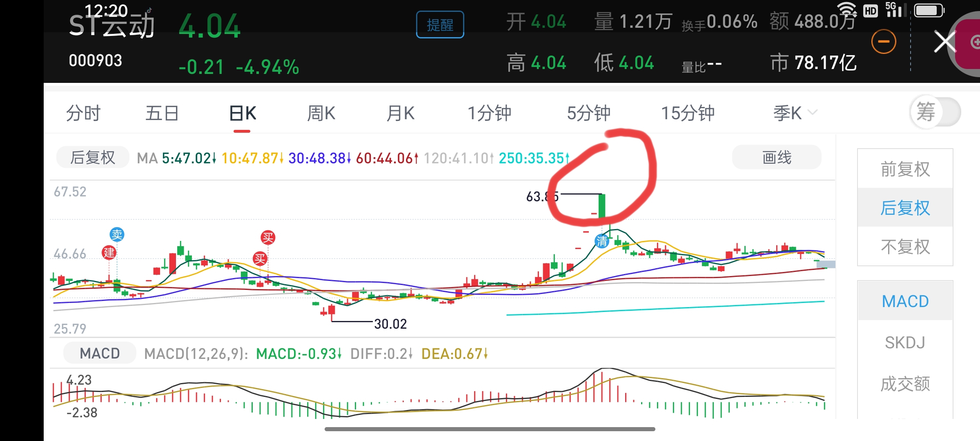Tap the ST云动 stock name
This screenshot has width=980, height=441.
click(112, 25)
